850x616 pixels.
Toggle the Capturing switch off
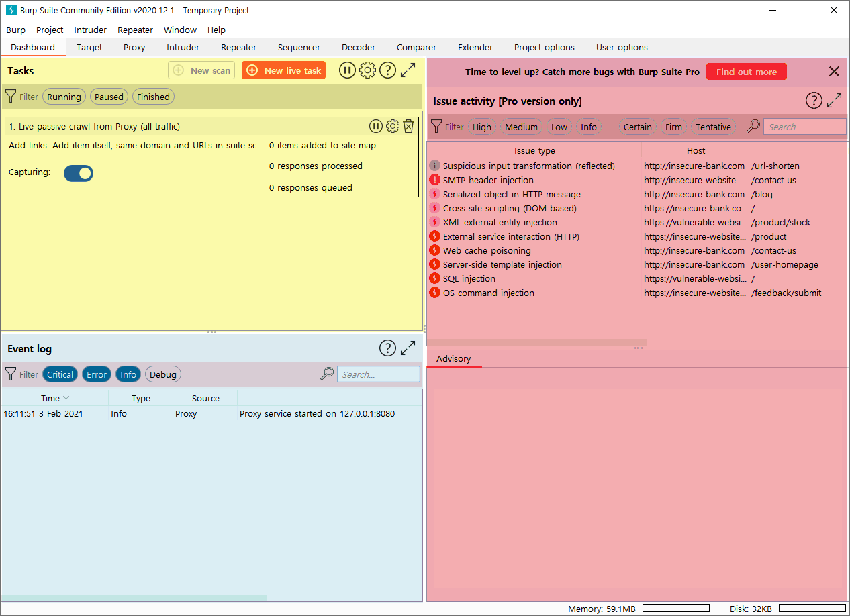[x=79, y=173]
